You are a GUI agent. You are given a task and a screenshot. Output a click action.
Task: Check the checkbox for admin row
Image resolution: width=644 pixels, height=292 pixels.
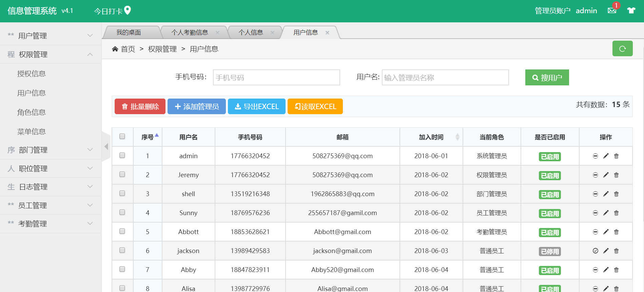tap(122, 155)
